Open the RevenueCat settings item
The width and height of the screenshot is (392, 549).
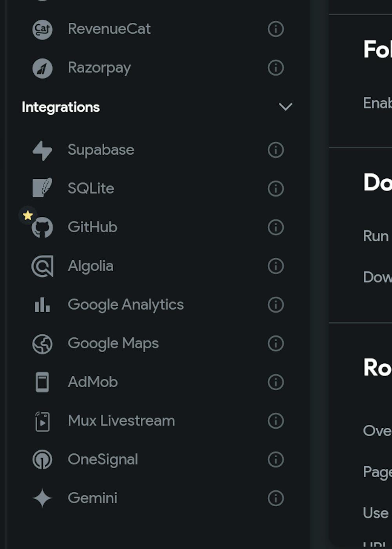[x=109, y=29]
